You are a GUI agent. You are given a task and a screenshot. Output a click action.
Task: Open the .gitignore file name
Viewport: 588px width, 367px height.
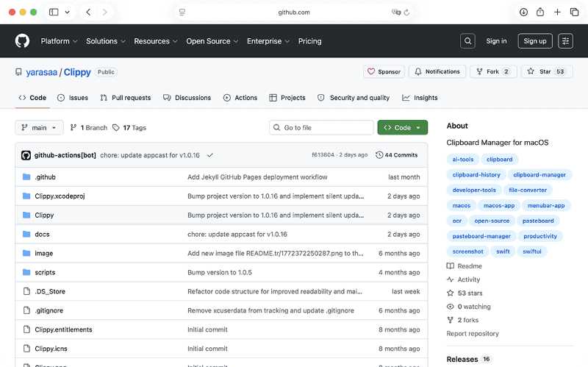pos(49,310)
